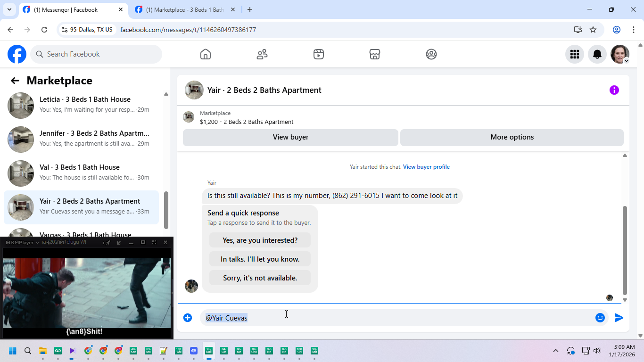Open the account dropdown on profile picture
Screen dimensions: 644x362
(627, 61)
